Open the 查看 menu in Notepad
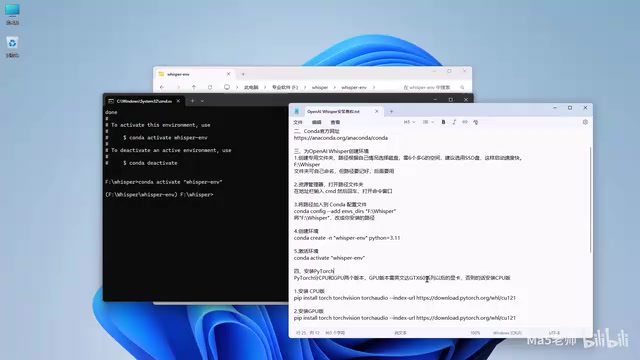 pyautogui.click(x=335, y=122)
